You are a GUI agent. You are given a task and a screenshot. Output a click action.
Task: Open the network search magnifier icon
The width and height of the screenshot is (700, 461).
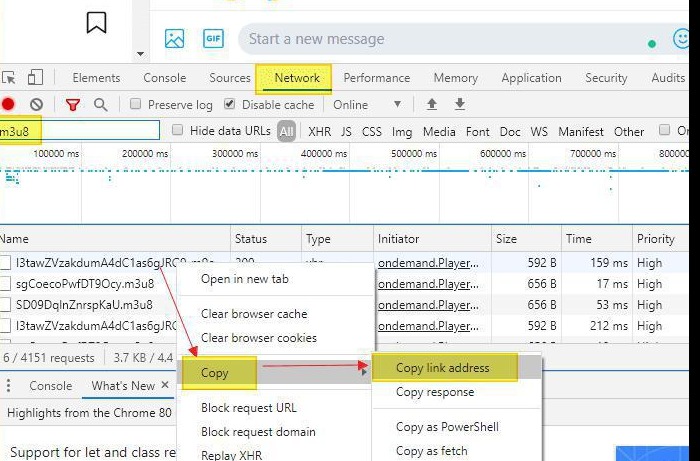pos(101,105)
